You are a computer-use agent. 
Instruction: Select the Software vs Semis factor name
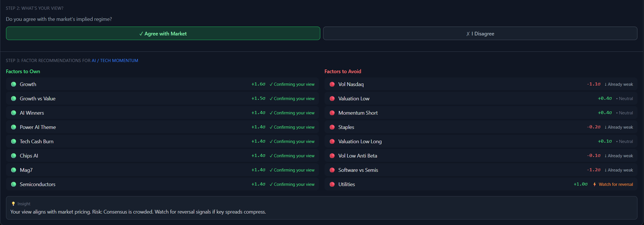coord(359,170)
